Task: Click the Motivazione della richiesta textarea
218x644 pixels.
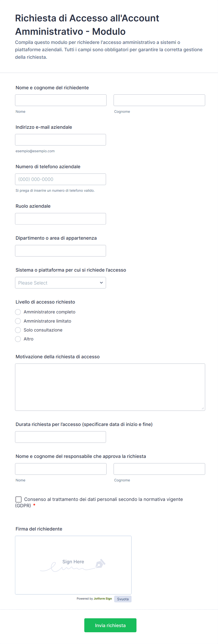Action: 110,387
